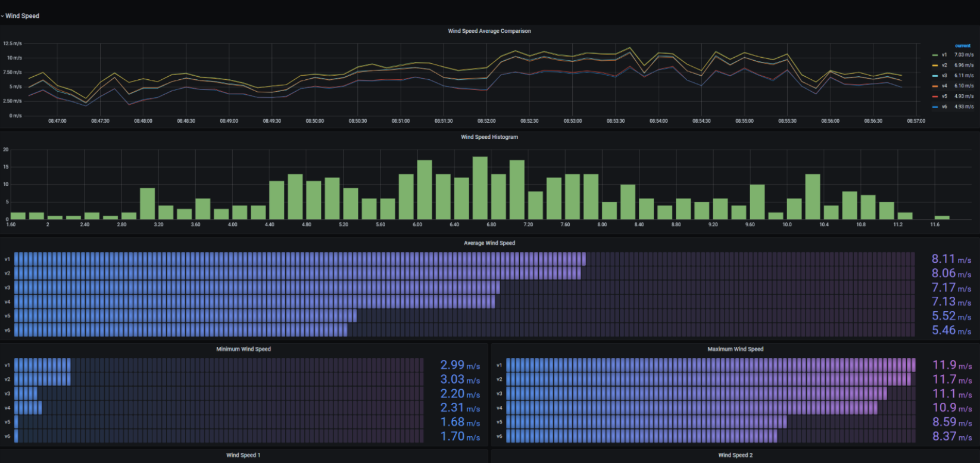Toggle the v2 series in the chart legend
Viewport: 980px width, 463px height.
click(944, 65)
